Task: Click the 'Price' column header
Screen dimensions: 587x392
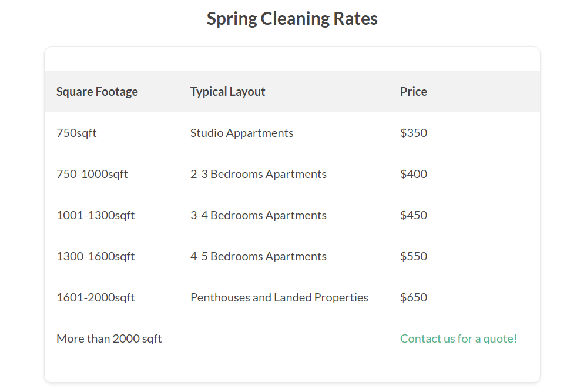Action: click(x=414, y=92)
